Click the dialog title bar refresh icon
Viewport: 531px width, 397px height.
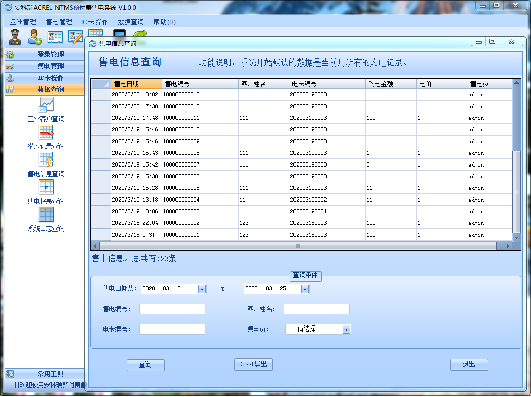(x=92, y=44)
